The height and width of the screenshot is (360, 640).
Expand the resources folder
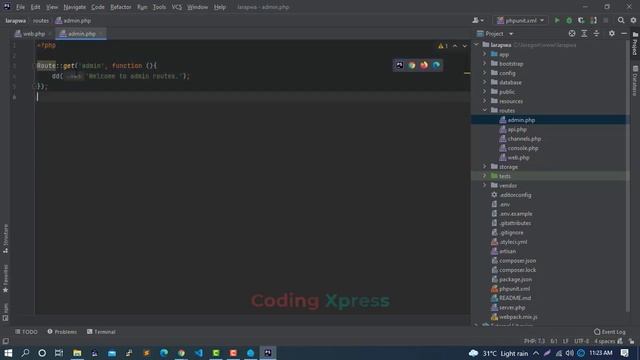click(x=485, y=101)
